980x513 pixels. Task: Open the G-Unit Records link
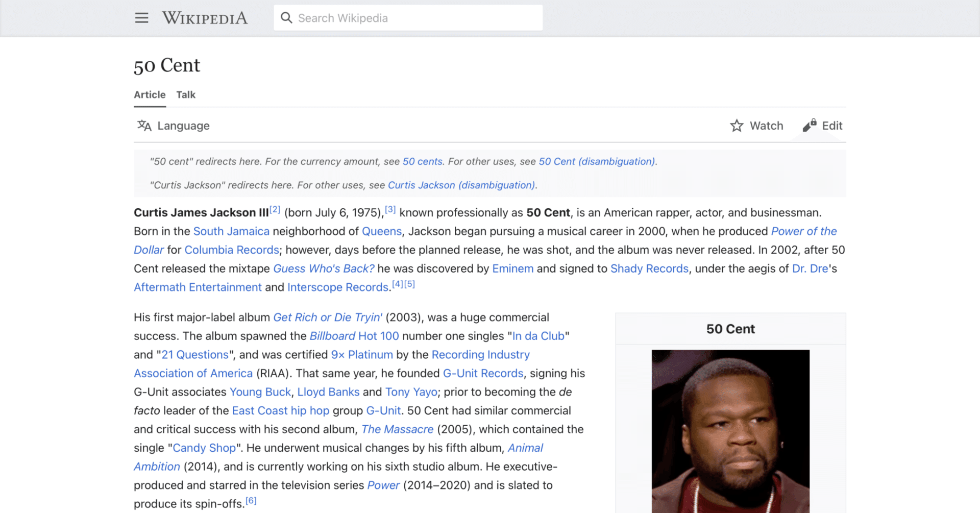[x=482, y=373]
